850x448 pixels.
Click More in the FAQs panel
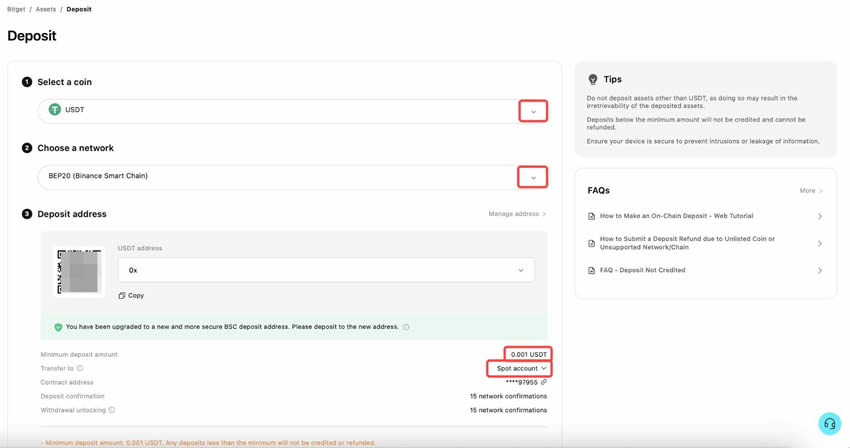[x=810, y=190]
